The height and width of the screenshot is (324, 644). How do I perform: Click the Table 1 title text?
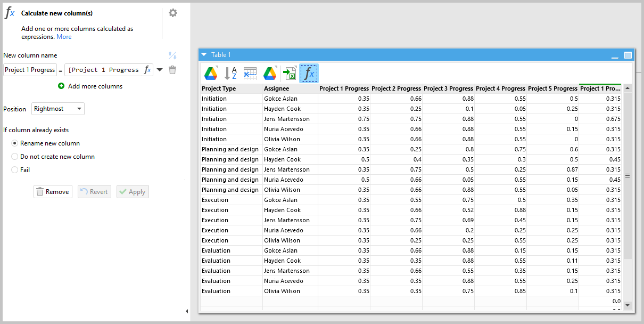(x=221, y=55)
